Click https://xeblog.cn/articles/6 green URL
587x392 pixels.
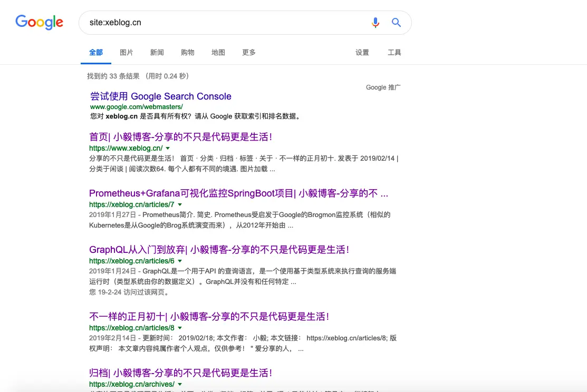132,261
